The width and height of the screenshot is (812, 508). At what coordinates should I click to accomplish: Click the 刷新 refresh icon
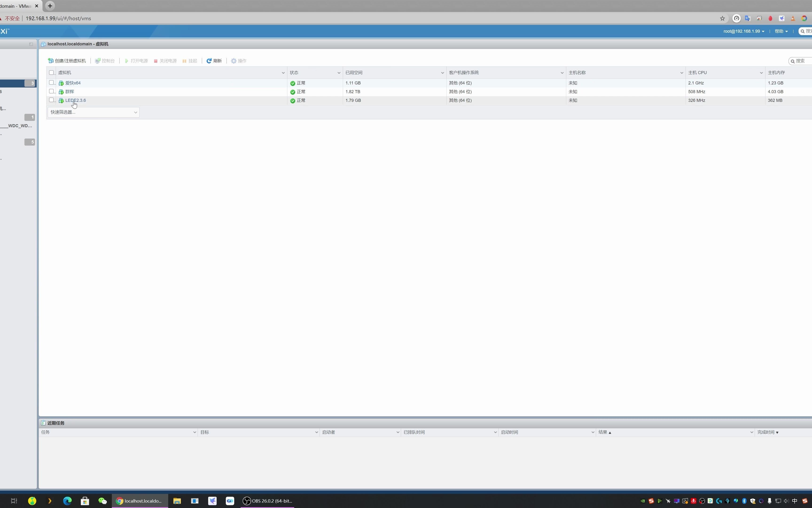(209, 61)
